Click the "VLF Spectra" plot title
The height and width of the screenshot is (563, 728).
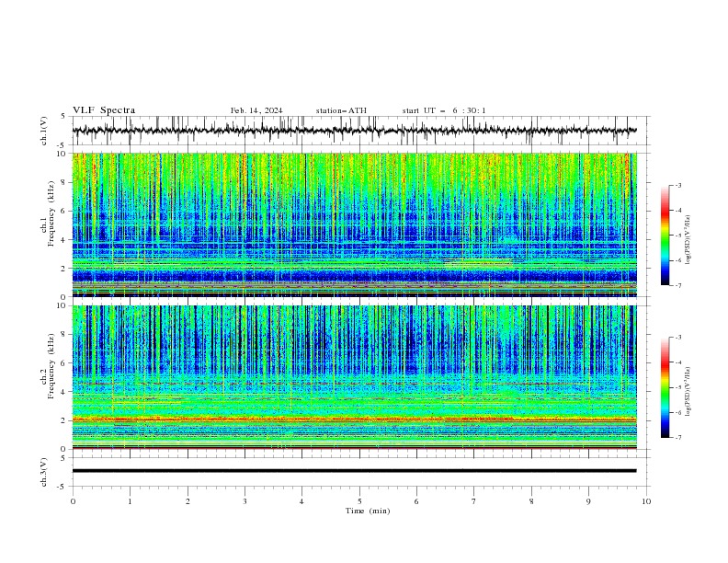104,110
